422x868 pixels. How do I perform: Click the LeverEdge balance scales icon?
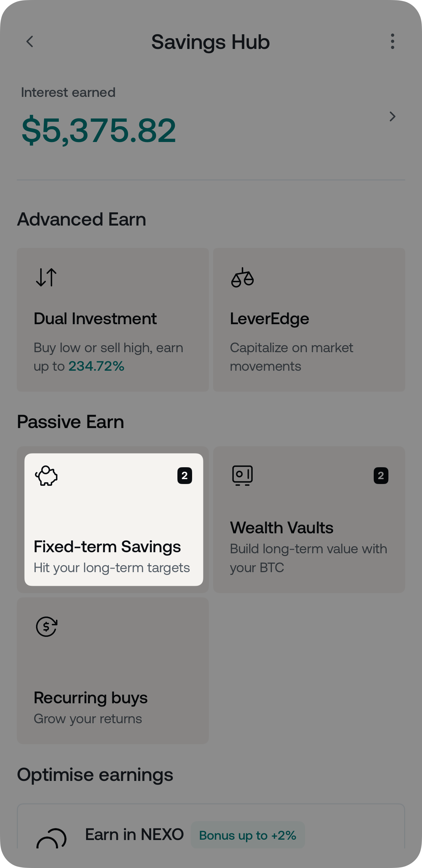click(242, 278)
